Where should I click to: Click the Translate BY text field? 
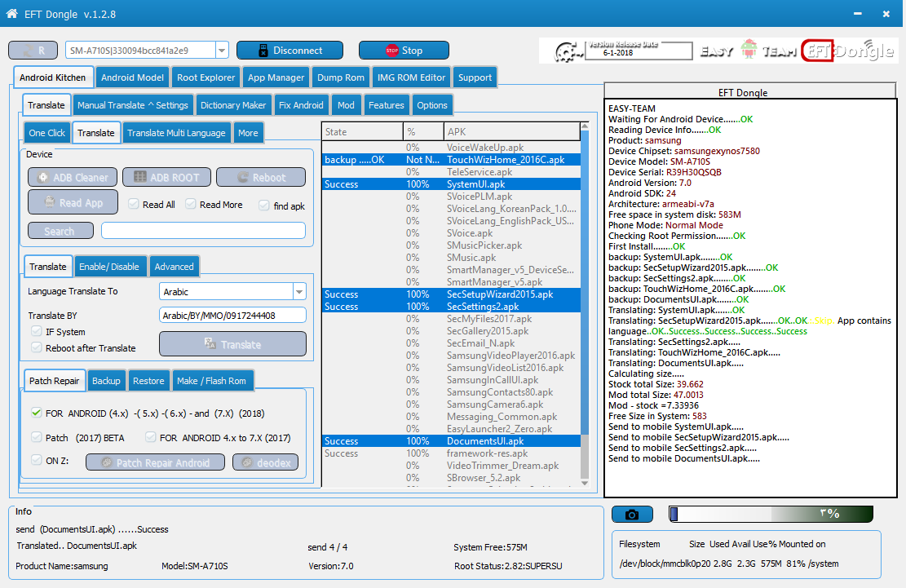[232, 316]
